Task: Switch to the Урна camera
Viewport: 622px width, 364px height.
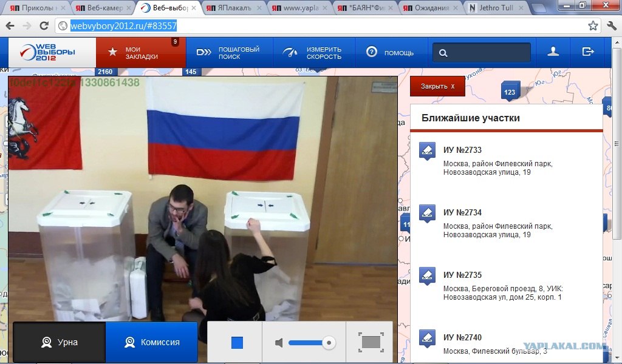Action: pyautogui.click(x=60, y=342)
